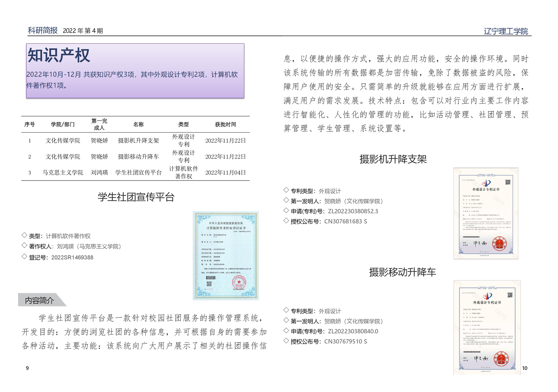Click publication number CN307679510 S
This screenshot has width=558, height=392.
[x=346, y=341]
